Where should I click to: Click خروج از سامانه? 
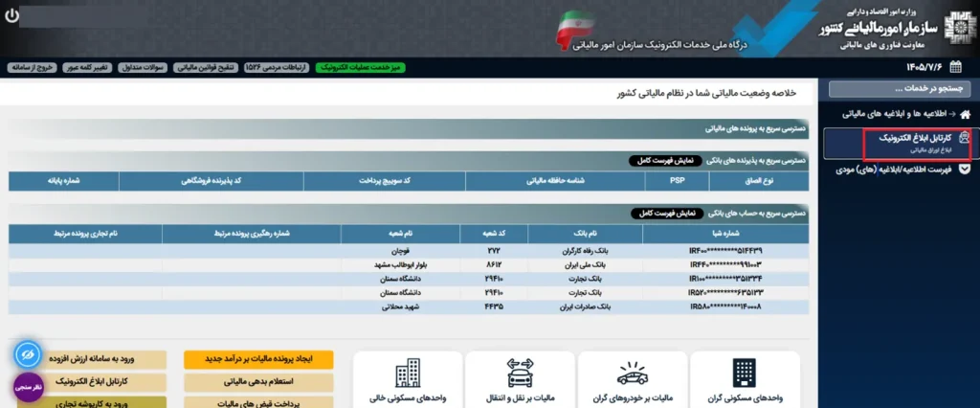click(x=32, y=68)
